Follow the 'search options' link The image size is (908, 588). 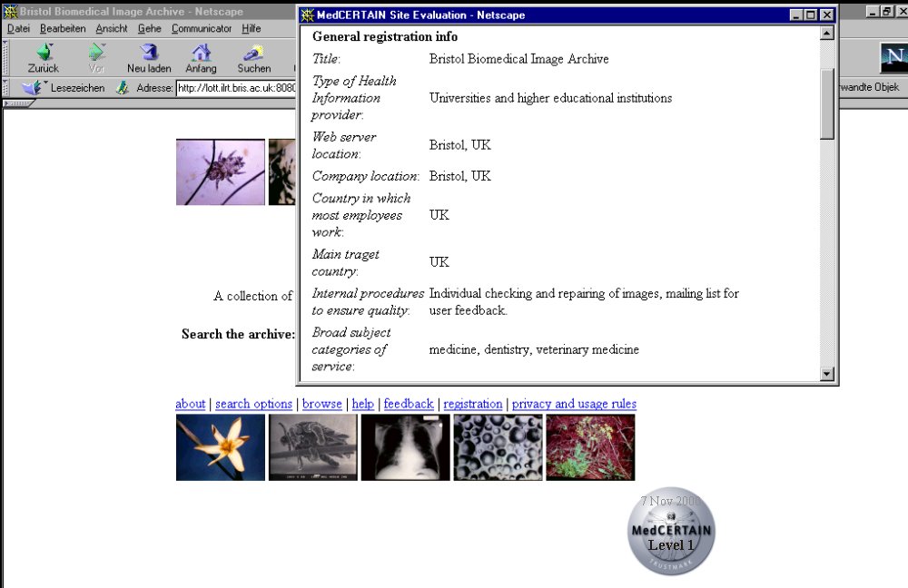pos(253,404)
